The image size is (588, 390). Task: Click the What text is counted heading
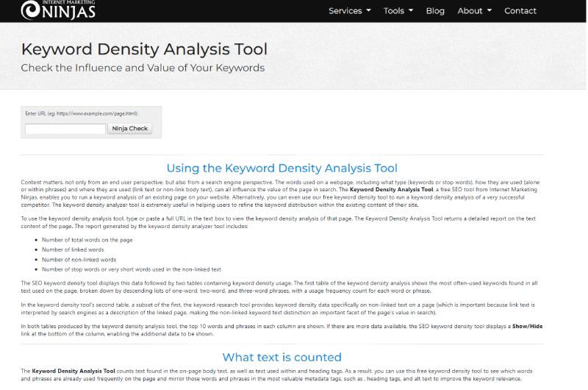point(282,357)
